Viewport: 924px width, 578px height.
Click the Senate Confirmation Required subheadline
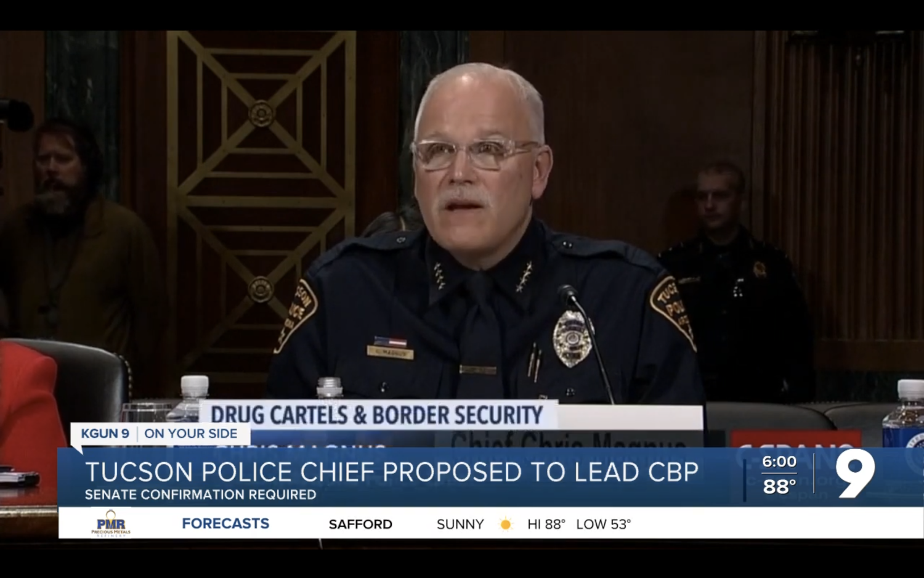pyautogui.click(x=200, y=495)
